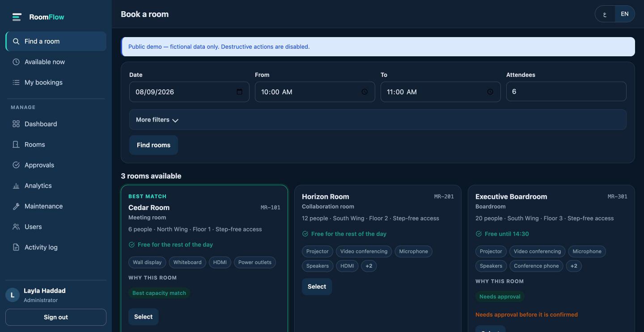The height and width of the screenshot is (332, 644).
Task: Click the Users people icon
Action: (16, 227)
